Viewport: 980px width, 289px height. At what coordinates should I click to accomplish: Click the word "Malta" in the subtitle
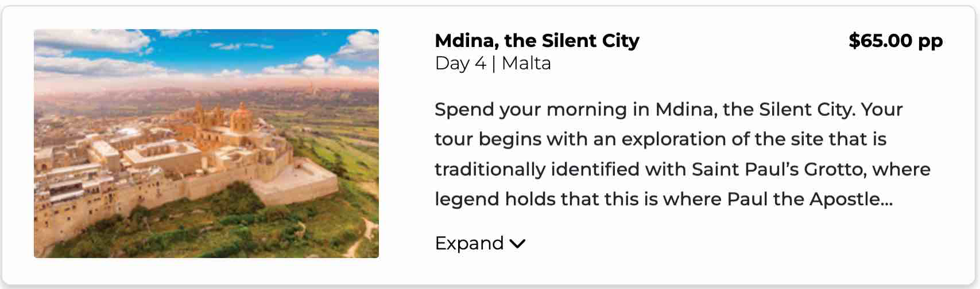pos(526,63)
